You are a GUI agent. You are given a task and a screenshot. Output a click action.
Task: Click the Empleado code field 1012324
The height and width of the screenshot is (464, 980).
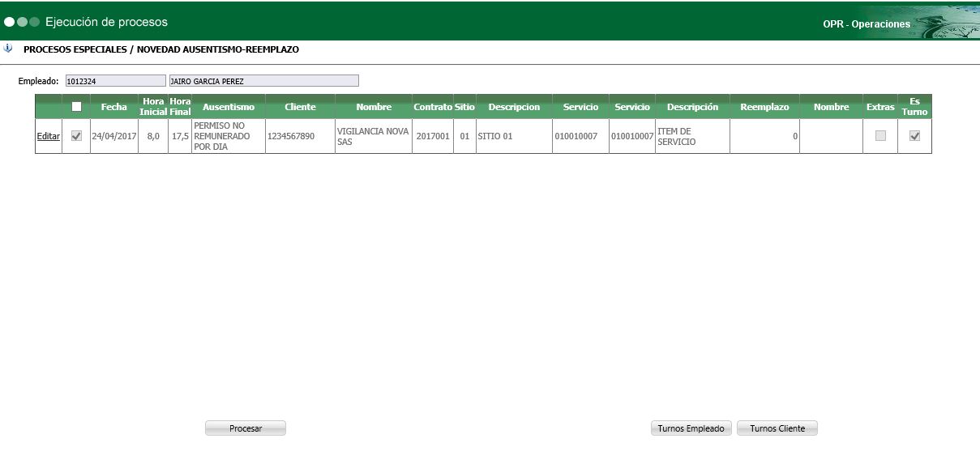click(116, 81)
